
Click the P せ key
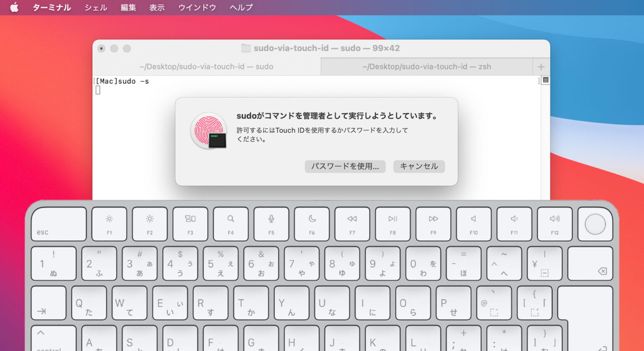click(x=454, y=303)
